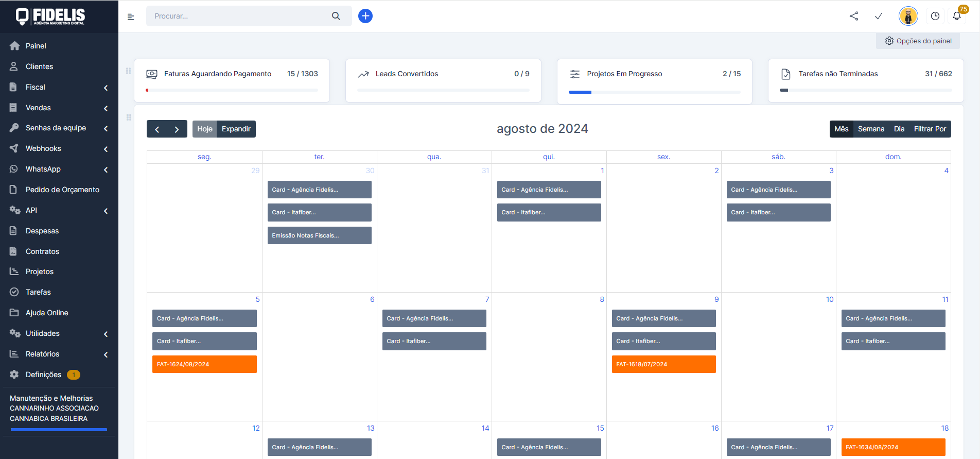The image size is (980, 459).
Task: Open FAT-1618/07/2024 event on day 9
Action: tap(663, 364)
